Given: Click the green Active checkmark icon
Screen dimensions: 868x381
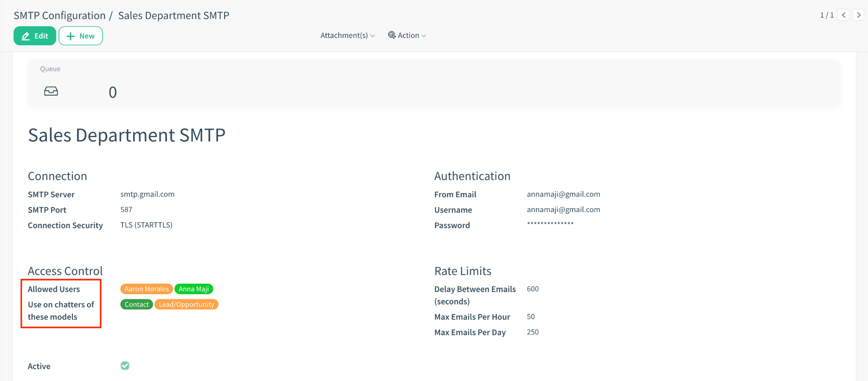Looking at the screenshot, I should (125, 365).
